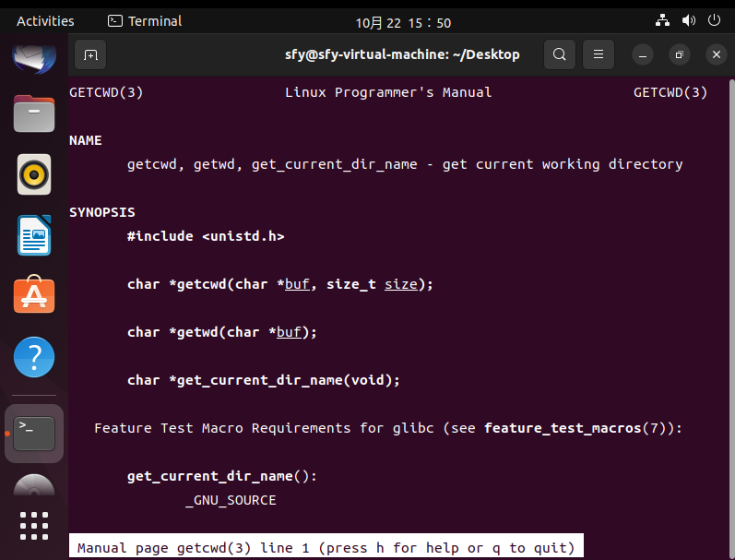Click 'Linux Programmer's Manual' header text
The height and width of the screenshot is (560, 735).
[x=388, y=92]
